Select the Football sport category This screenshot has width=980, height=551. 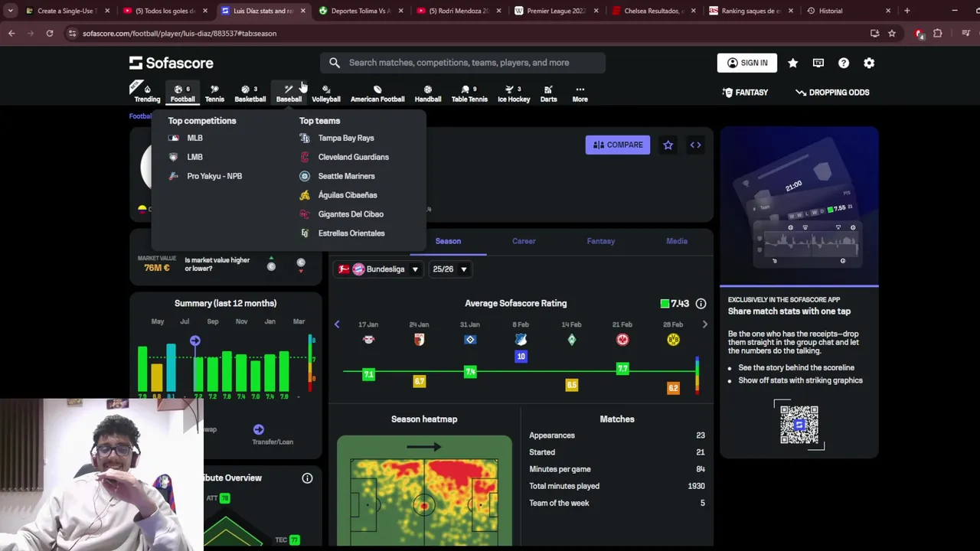pyautogui.click(x=182, y=93)
